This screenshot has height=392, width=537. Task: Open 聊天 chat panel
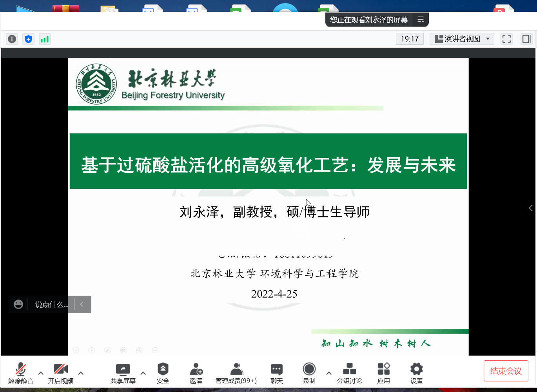tap(276, 373)
